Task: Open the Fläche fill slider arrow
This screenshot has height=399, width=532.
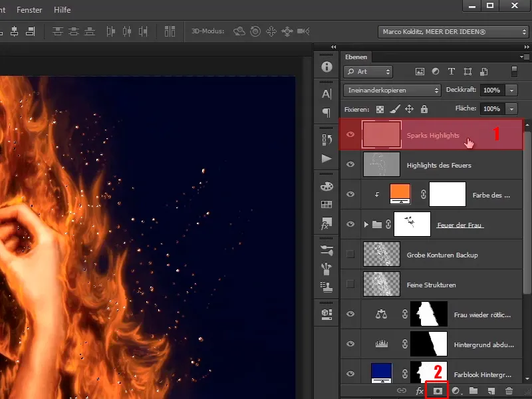Action: pos(511,109)
